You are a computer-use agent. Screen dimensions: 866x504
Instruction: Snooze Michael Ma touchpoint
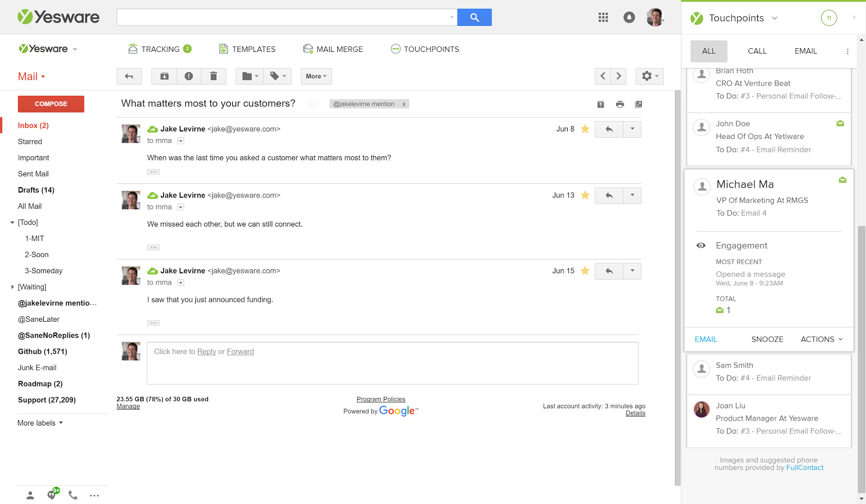point(767,340)
